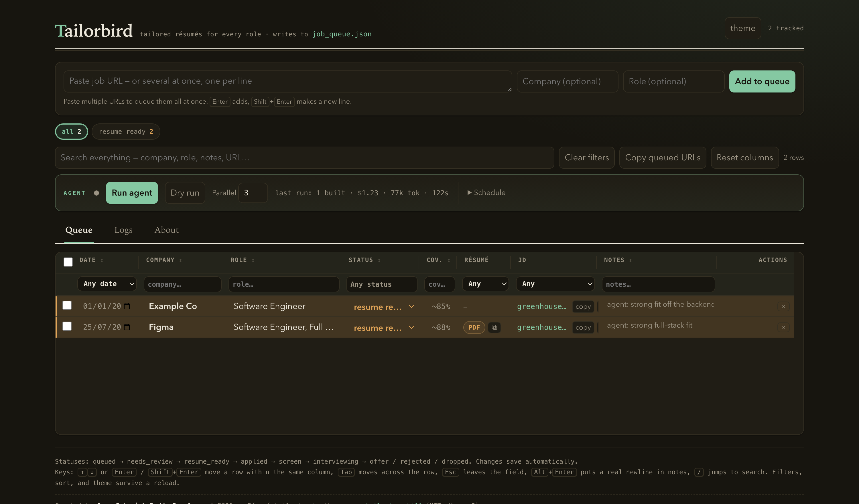The image size is (859, 504).
Task: Select the 'resume ready 2' filter chip
Action: 126,132
